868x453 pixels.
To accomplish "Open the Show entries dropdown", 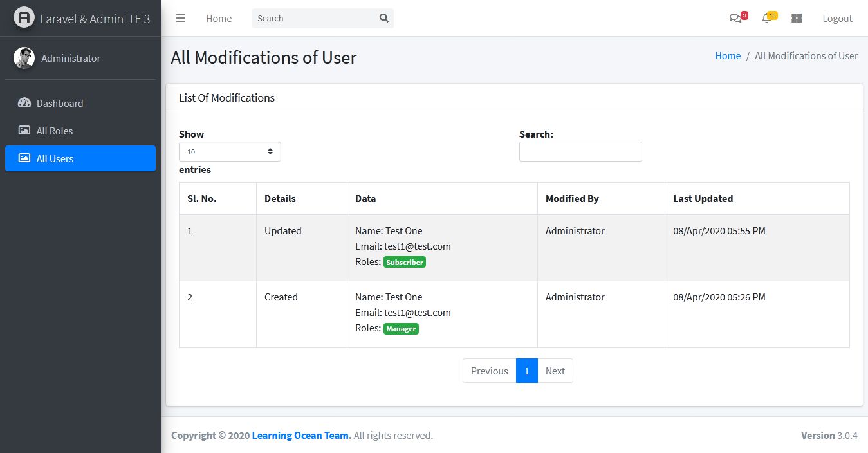I will [x=230, y=152].
